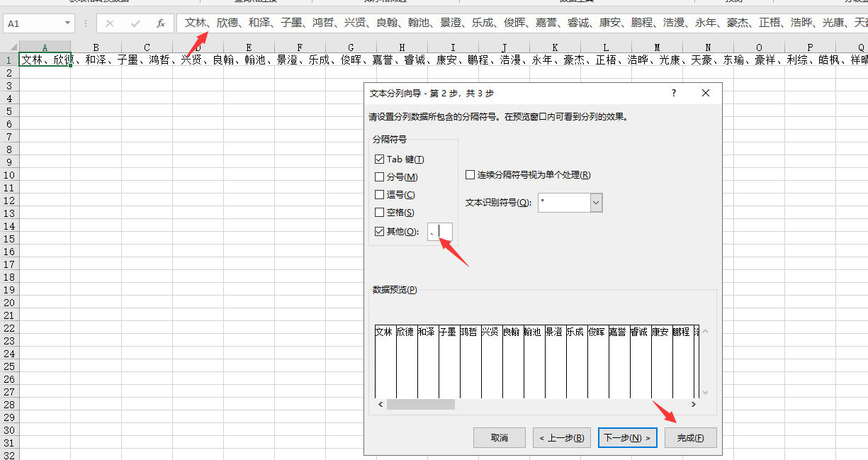Enable 连续分隔符号视为单个处理 checkbox
The height and width of the screenshot is (460, 868).
tap(470, 175)
